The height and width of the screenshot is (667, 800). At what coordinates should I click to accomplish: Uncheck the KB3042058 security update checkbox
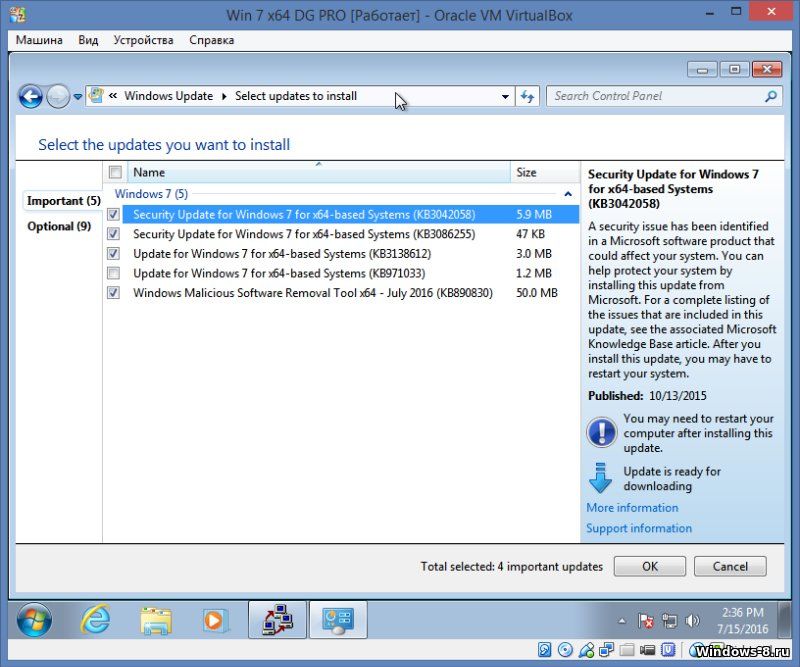click(x=113, y=214)
